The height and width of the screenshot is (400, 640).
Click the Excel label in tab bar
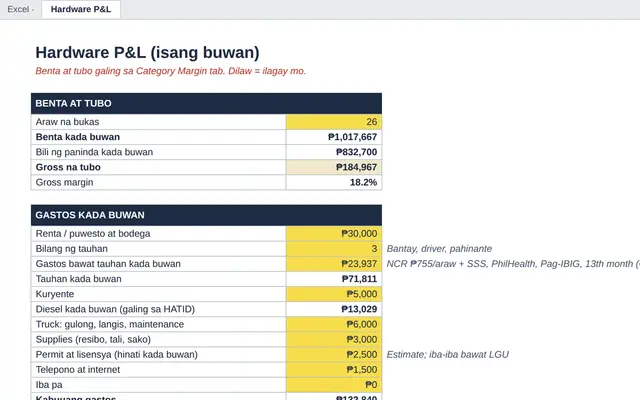tap(18, 9)
